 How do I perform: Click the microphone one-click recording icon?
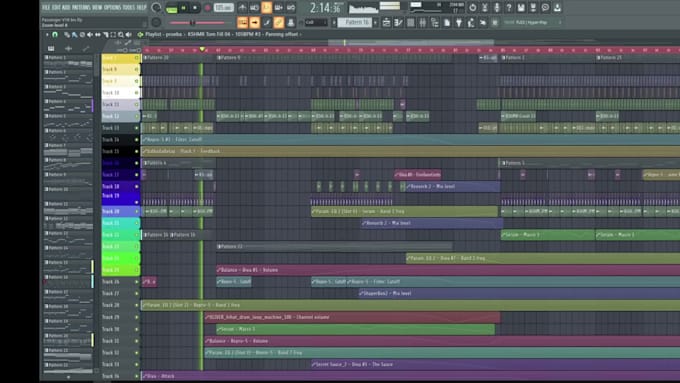tap(497, 7)
